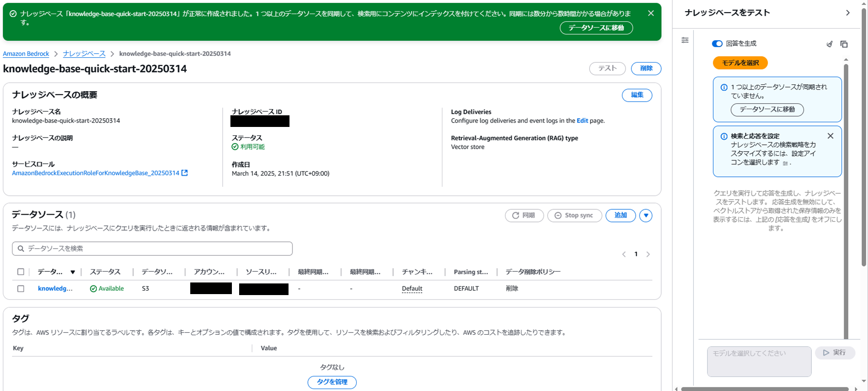
Task: Click the 実行 run button
Action: click(x=835, y=353)
